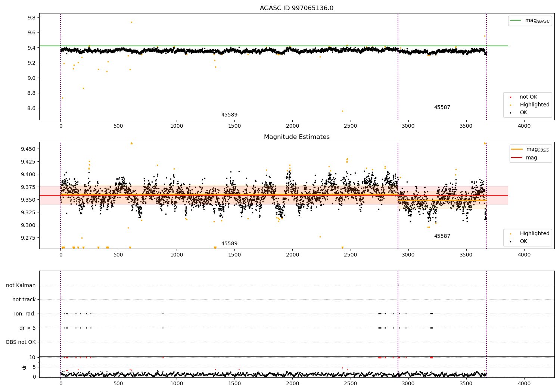
Task: Click the 9.375 y-tick label
Action: [x=28, y=187]
